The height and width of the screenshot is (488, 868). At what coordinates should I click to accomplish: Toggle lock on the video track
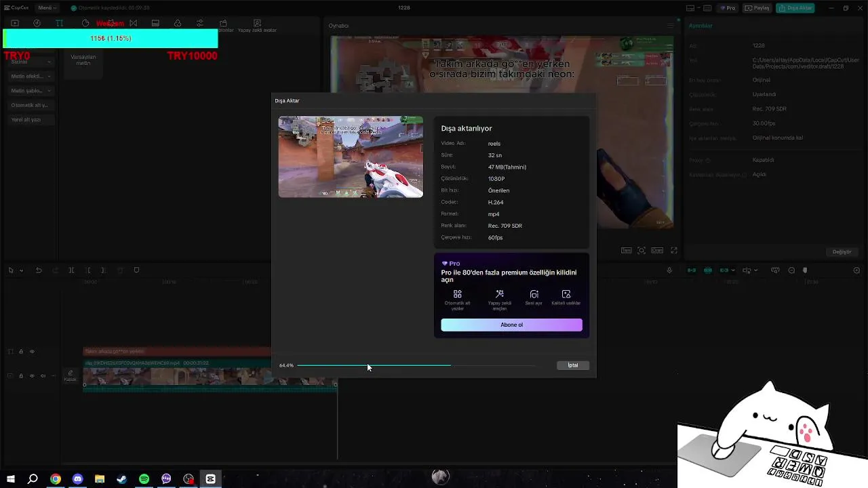(21, 375)
